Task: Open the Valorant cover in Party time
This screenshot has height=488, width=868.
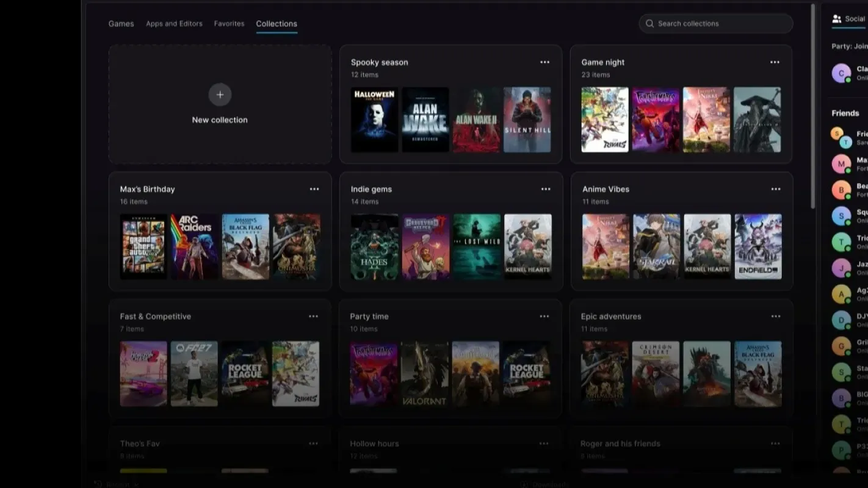Action: point(425,374)
